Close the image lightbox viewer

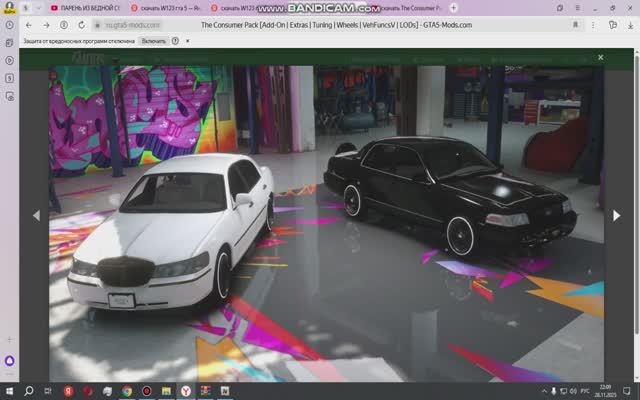600,58
